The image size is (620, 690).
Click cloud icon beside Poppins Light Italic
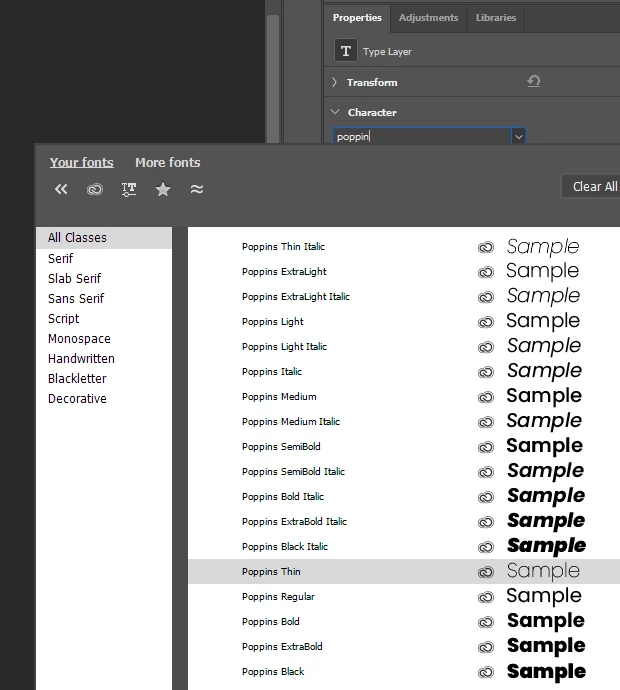(486, 347)
